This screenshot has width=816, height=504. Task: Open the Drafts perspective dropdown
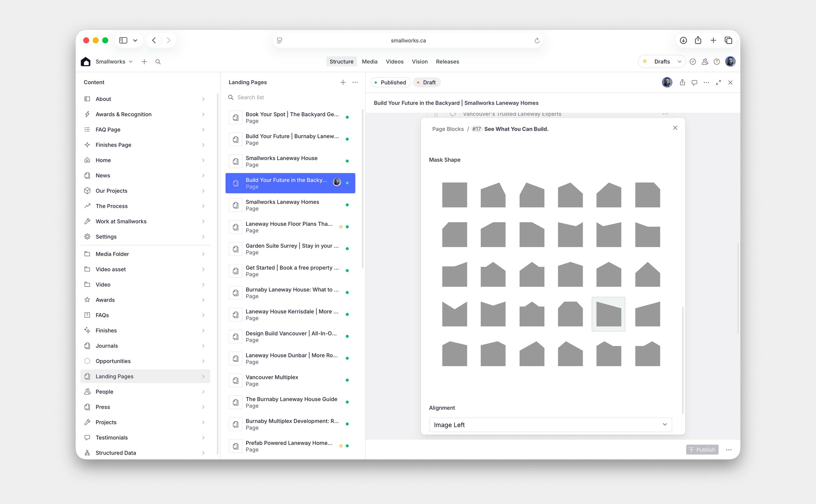[x=662, y=62]
